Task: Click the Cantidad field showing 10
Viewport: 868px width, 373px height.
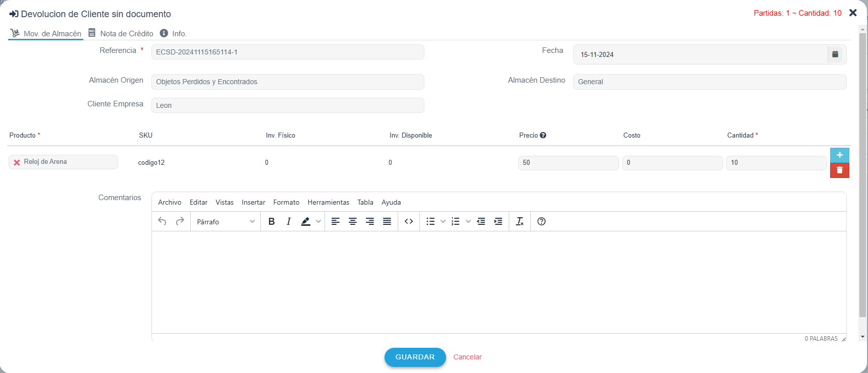Action: click(x=776, y=163)
